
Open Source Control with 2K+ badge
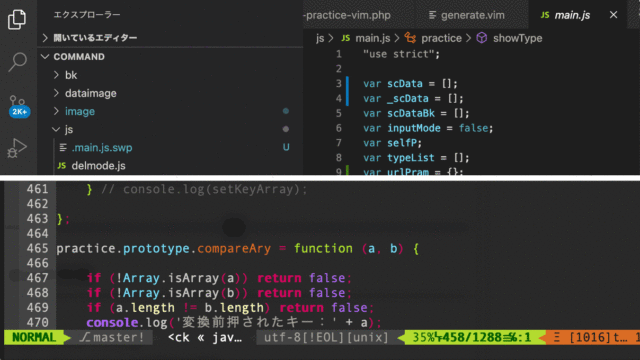(x=18, y=106)
